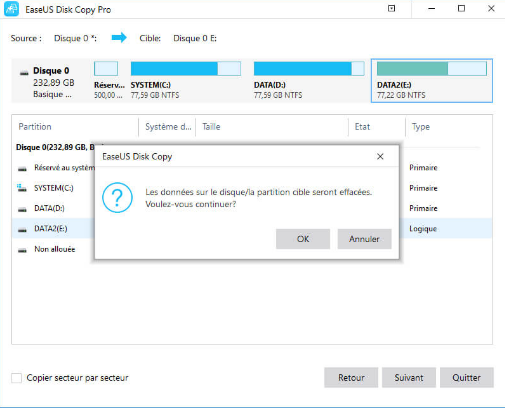
Task: Select the Réservé au système row icon
Action: pos(22,168)
